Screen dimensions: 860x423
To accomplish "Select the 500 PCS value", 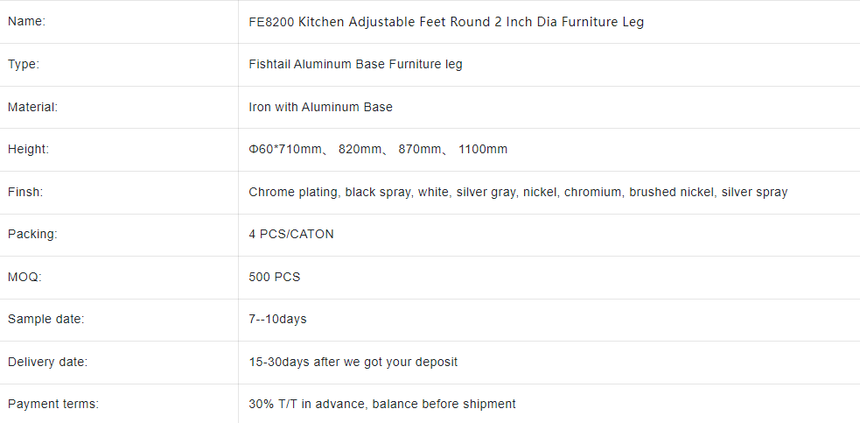I will point(274,277).
